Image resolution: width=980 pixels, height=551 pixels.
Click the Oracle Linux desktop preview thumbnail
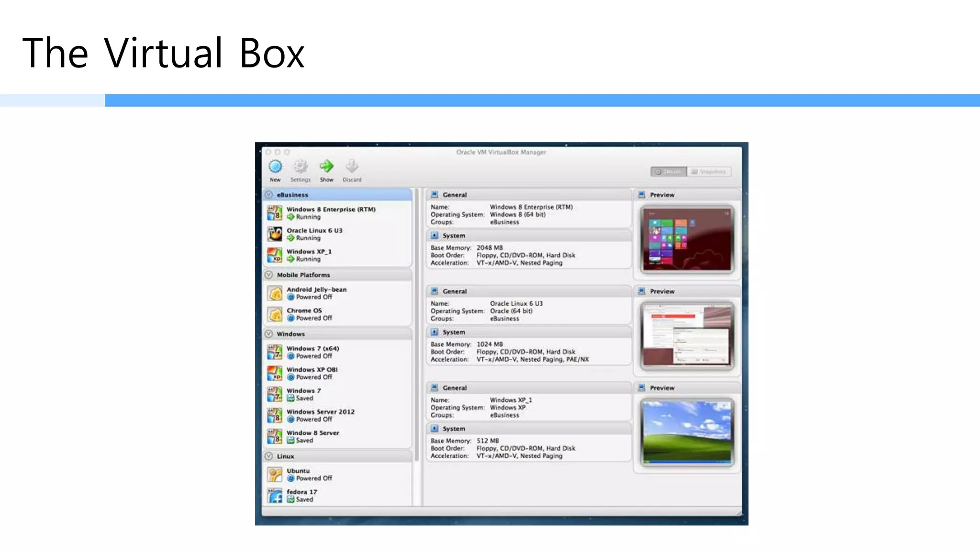pyautogui.click(x=687, y=336)
